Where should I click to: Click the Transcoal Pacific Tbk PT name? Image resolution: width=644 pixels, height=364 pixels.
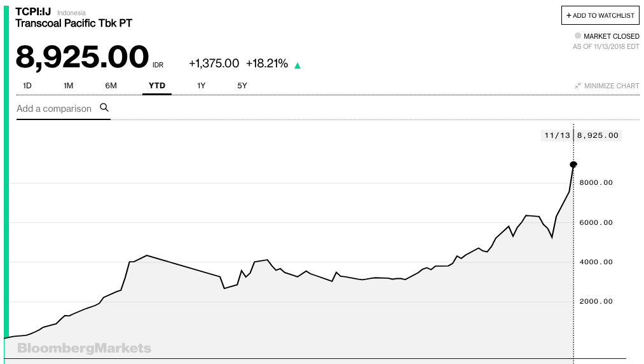pyautogui.click(x=74, y=24)
